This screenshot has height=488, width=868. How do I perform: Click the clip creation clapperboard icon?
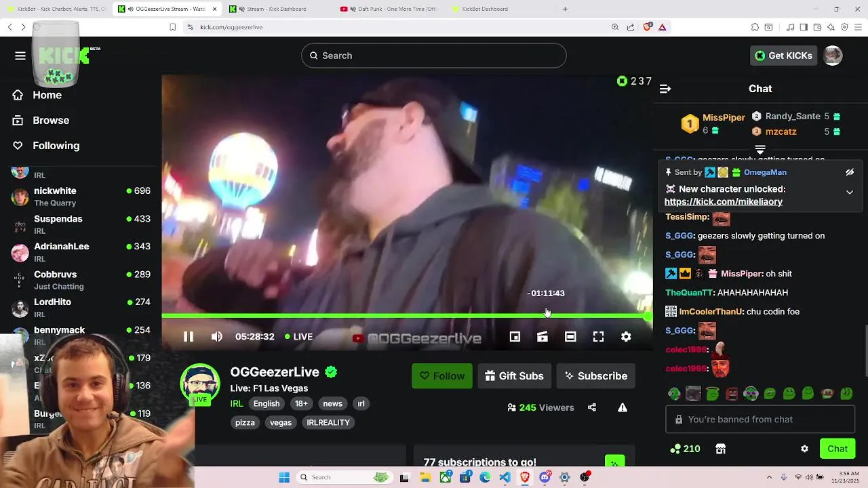pos(542,337)
